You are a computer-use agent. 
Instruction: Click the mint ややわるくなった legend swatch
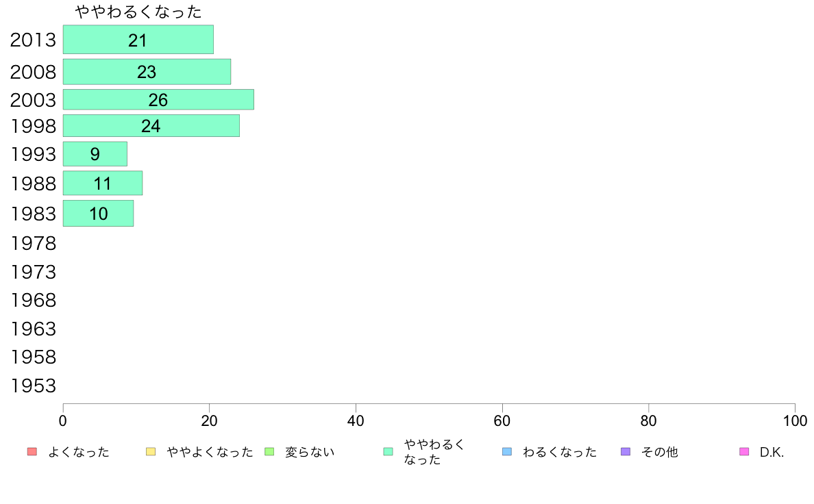point(388,451)
